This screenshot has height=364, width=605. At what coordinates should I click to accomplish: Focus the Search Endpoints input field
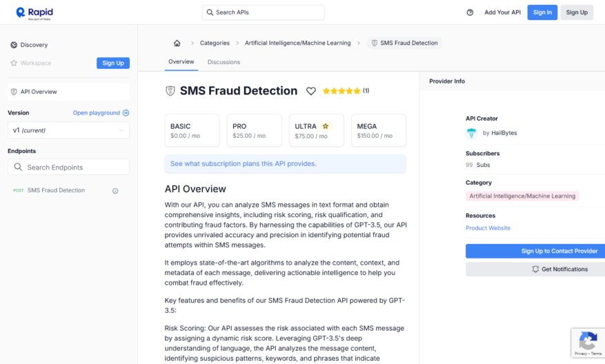click(69, 167)
